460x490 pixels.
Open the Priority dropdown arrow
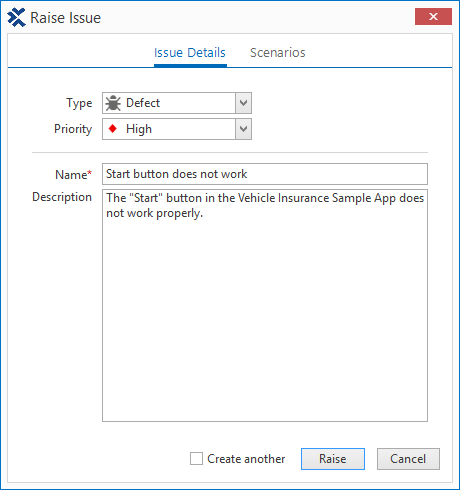tap(243, 129)
